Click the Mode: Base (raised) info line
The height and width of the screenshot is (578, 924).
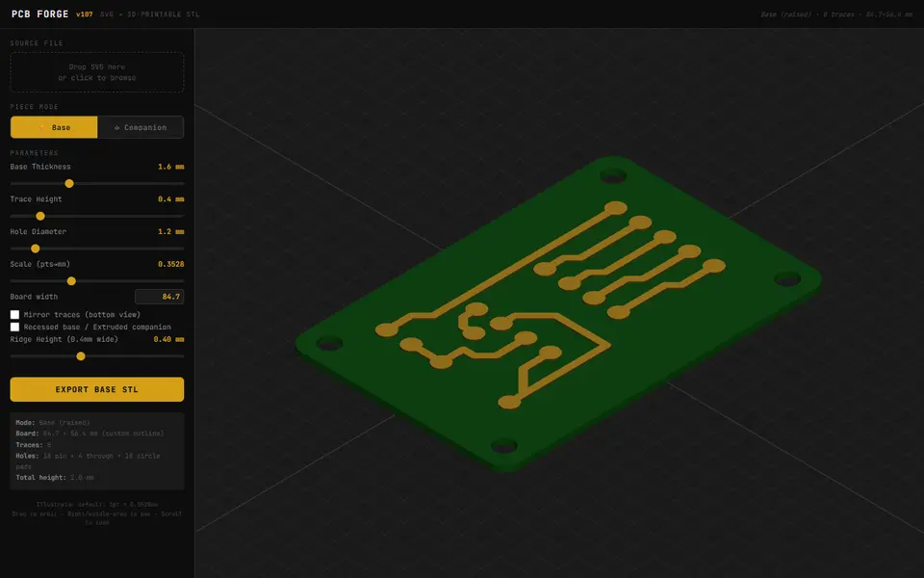[x=53, y=422]
